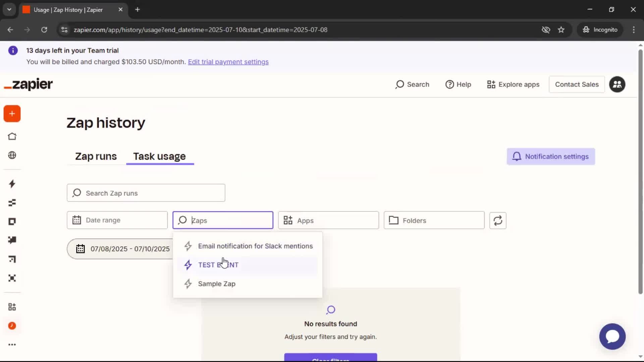Click Explore apps

pyautogui.click(x=513, y=84)
